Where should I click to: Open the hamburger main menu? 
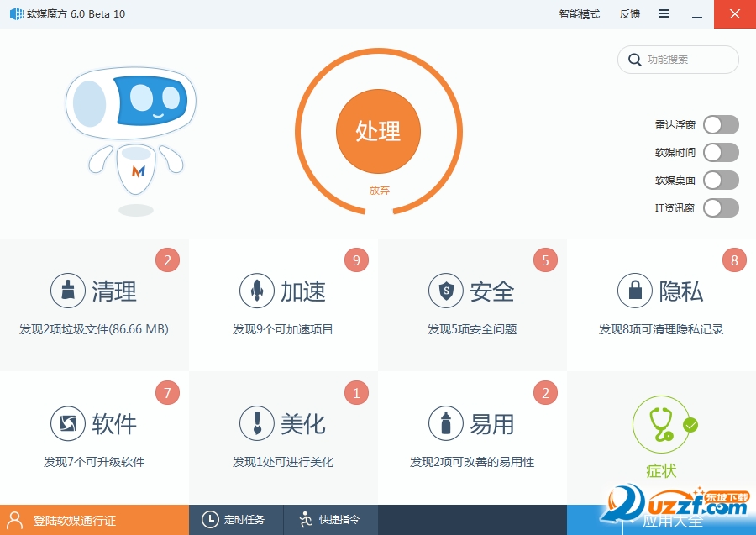(664, 14)
